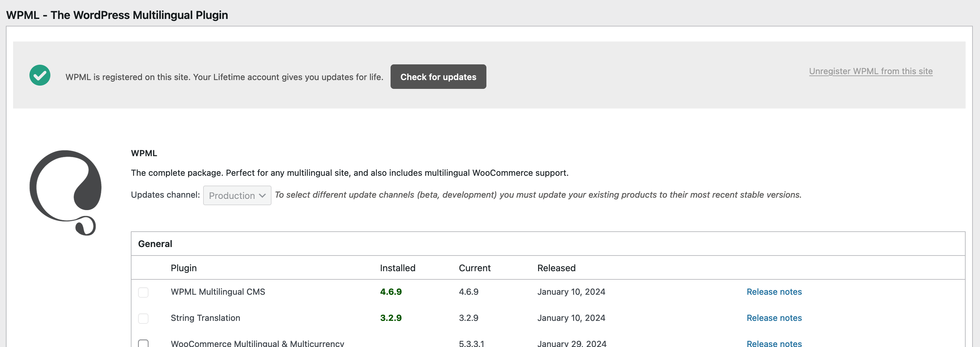The image size is (980, 347).
Task: Tick the String Translation checkbox
Action: point(143,318)
